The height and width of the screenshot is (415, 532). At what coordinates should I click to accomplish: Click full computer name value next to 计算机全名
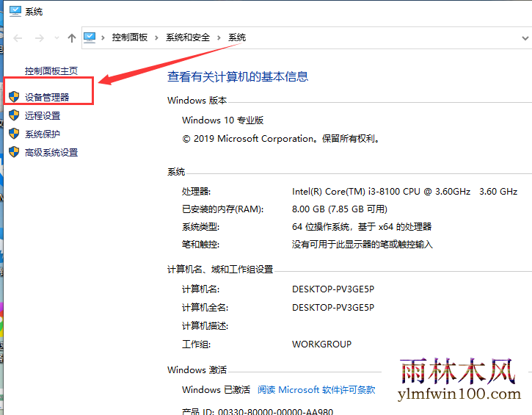coord(333,307)
